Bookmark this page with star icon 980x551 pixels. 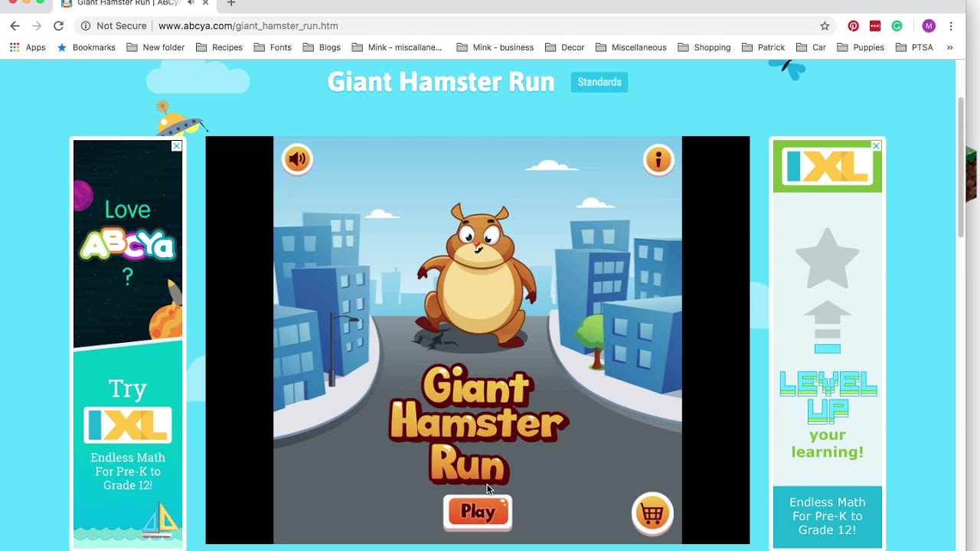tap(825, 26)
